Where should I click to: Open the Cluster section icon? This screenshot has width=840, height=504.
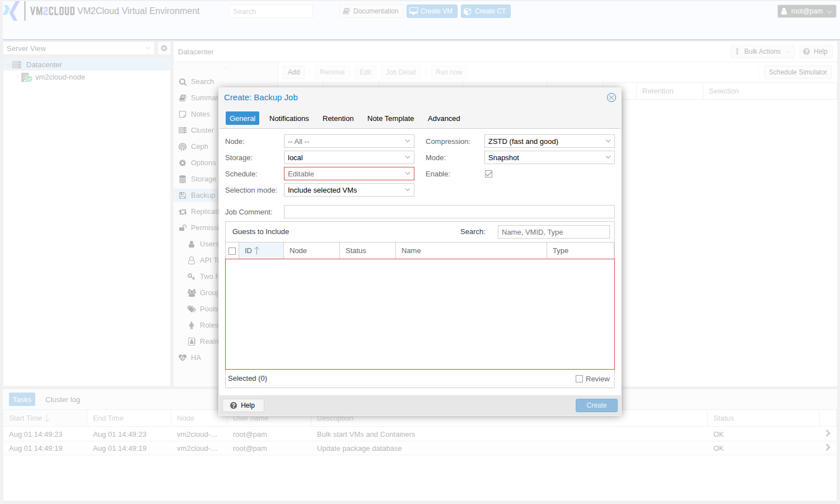coord(183,130)
